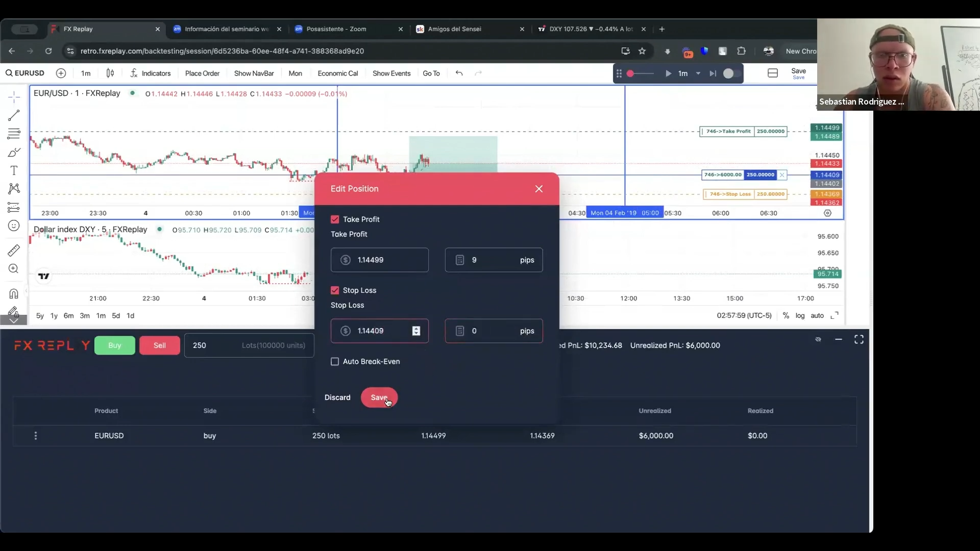Step replay forward one candle

[x=713, y=73]
